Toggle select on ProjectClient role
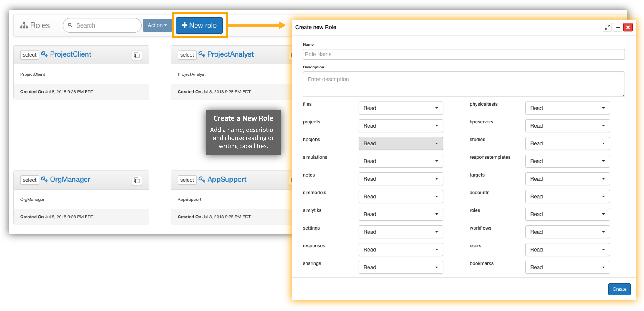The width and height of the screenshot is (644, 311). click(29, 55)
